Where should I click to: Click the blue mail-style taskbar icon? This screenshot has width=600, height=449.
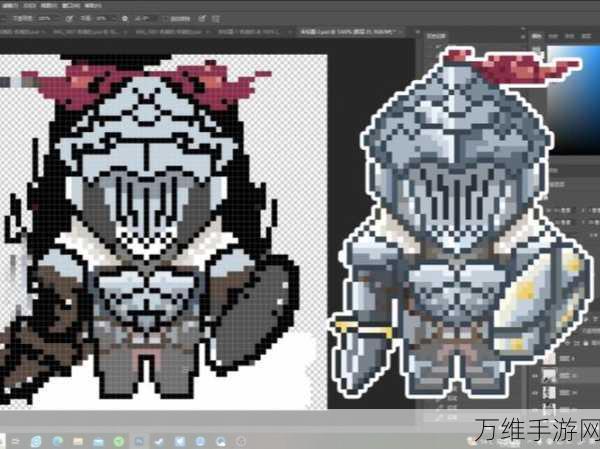[98, 441]
